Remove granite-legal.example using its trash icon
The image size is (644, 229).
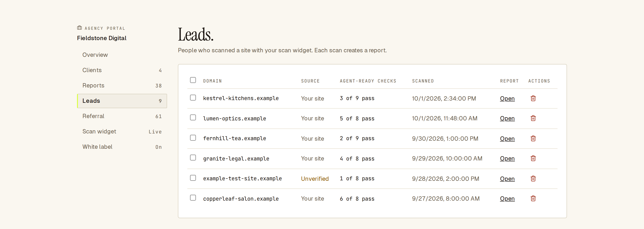(x=533, y=158)
